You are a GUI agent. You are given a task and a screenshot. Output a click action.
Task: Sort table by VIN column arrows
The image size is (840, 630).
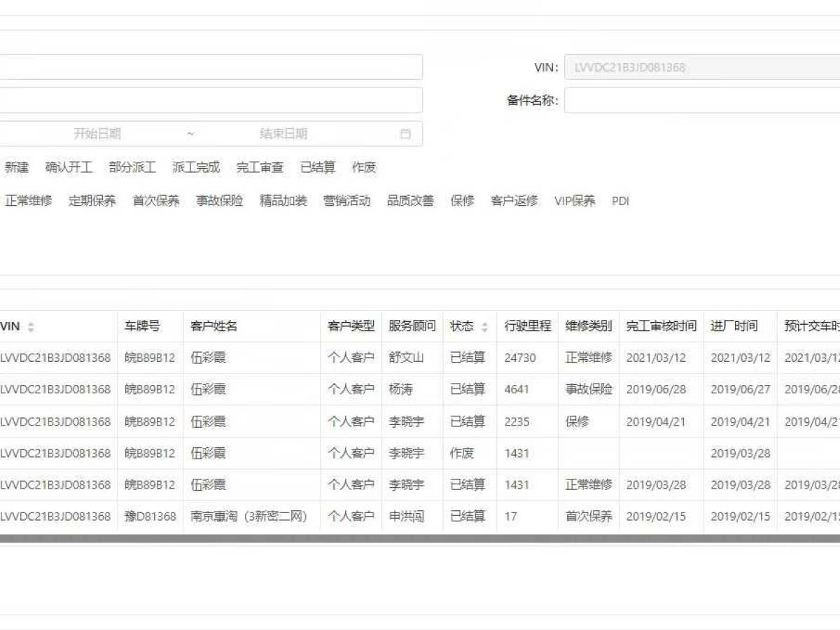tap(31, 327)
